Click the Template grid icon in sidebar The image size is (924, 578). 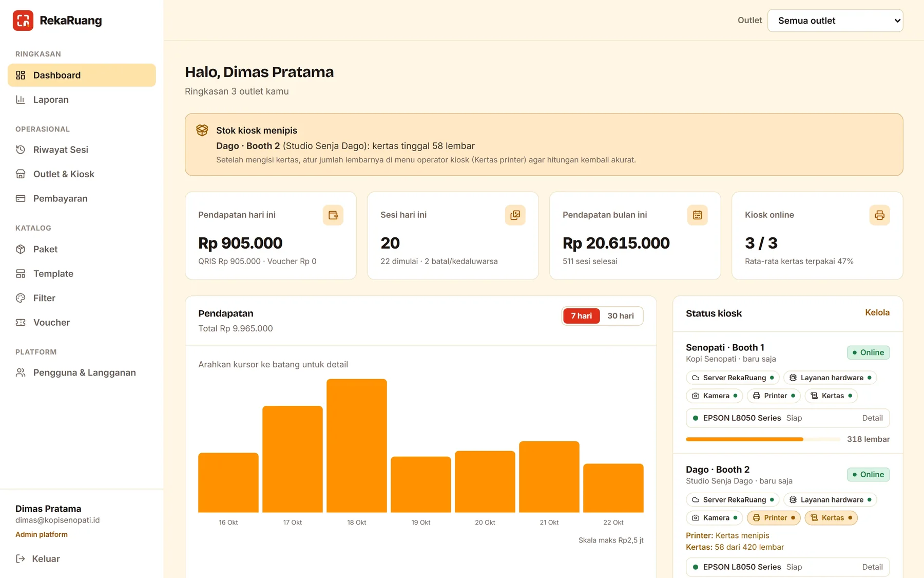[21, 274]
